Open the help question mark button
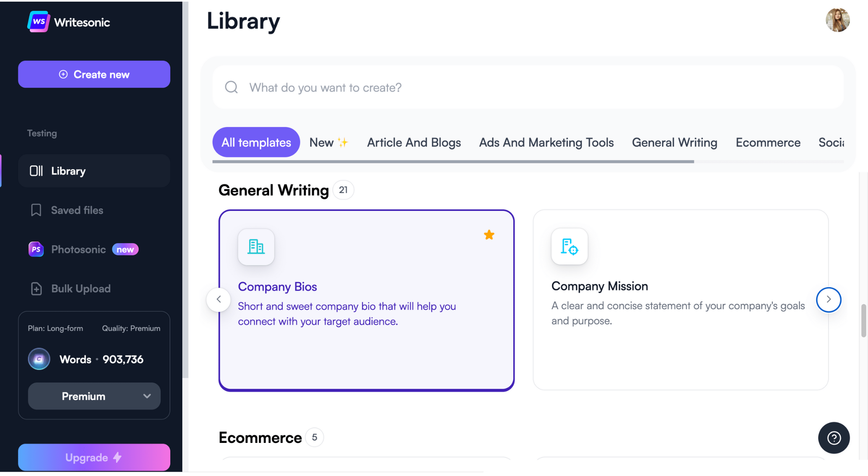 tap(833, 438)
